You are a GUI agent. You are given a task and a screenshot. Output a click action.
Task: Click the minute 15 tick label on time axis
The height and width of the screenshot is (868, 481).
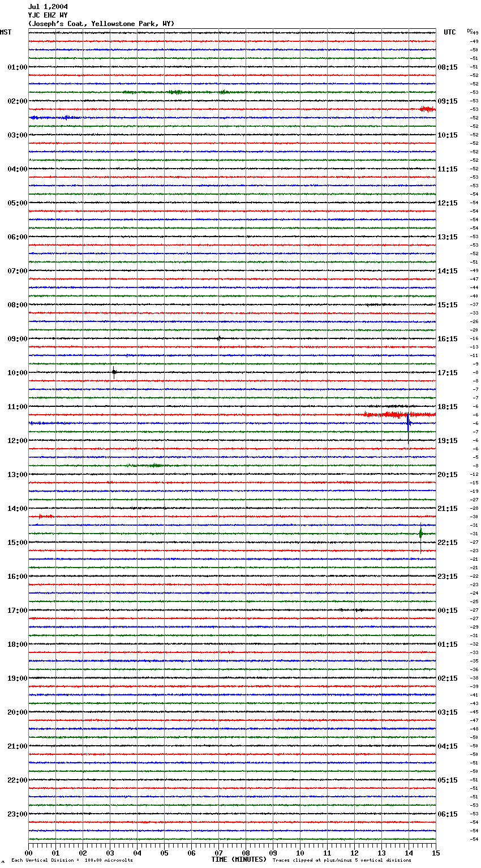tap(436, 853)
